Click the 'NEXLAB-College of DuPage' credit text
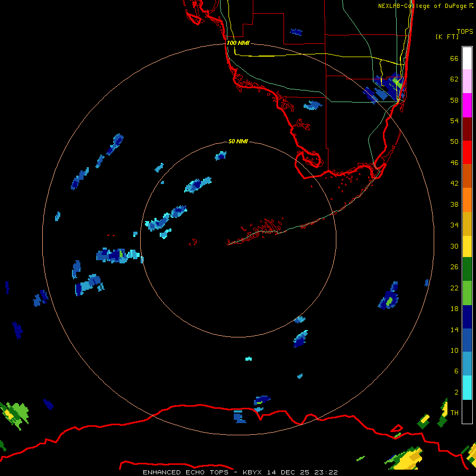The image size is (476, 476). pyautogui.click(x=422, y=6)
